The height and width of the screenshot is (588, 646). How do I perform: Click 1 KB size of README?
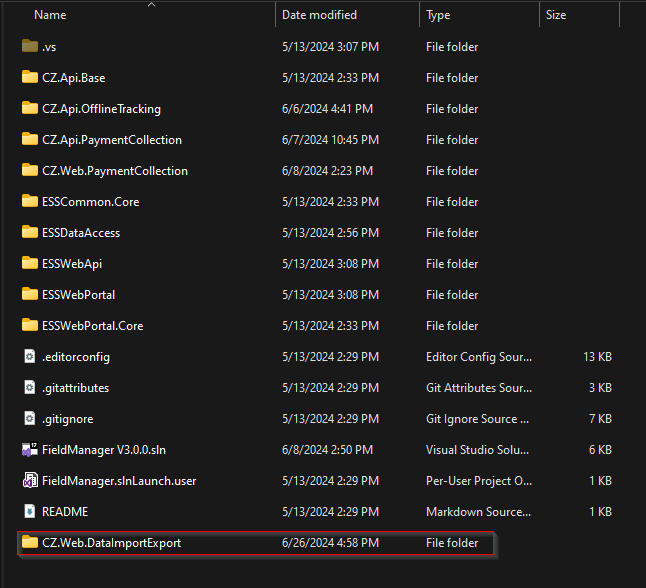pos(600,512)
